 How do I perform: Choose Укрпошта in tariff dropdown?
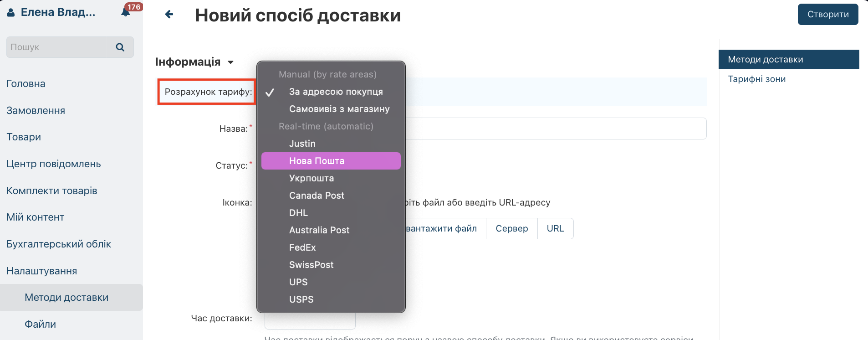point(311,178)
